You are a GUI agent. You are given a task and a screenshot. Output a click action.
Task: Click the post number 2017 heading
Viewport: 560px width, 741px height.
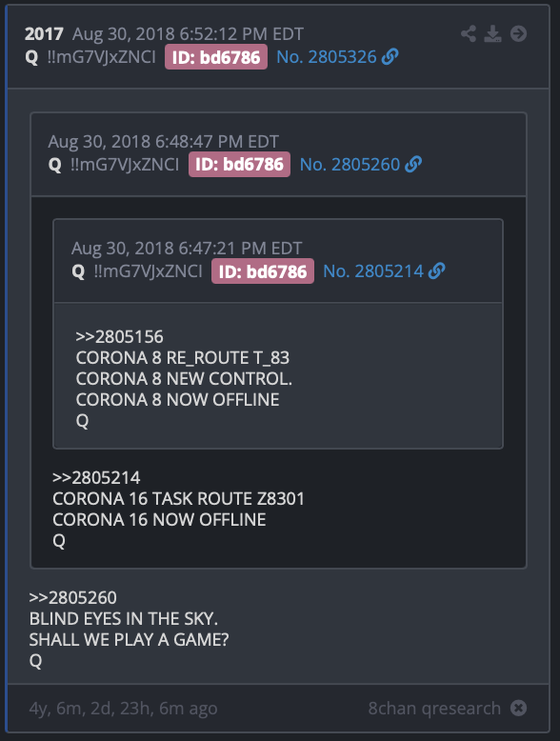click(44, 34)
